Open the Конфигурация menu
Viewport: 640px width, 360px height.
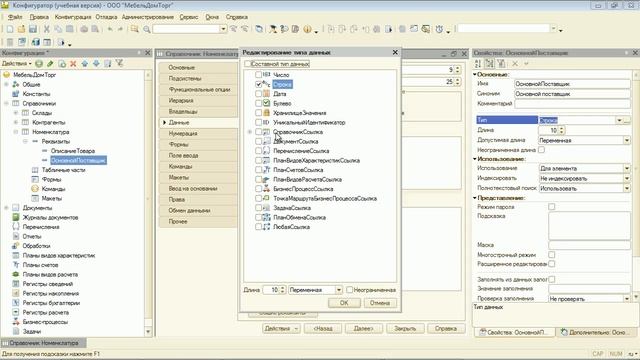73,17
